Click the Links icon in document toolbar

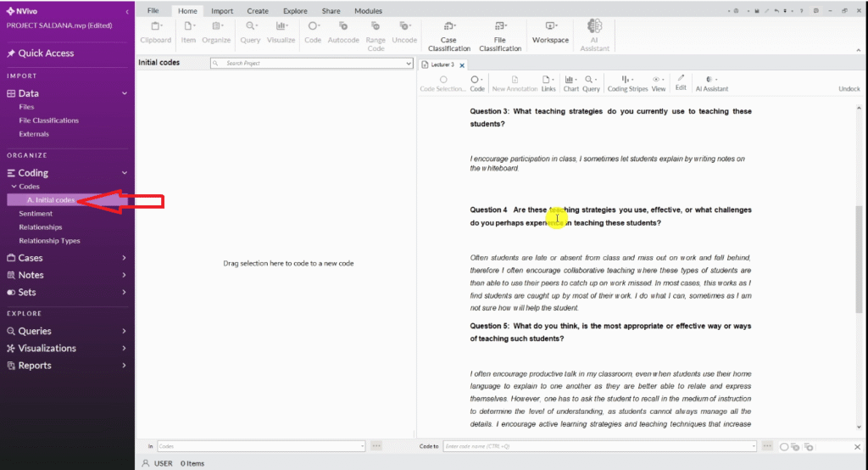(x=548, y=83)
